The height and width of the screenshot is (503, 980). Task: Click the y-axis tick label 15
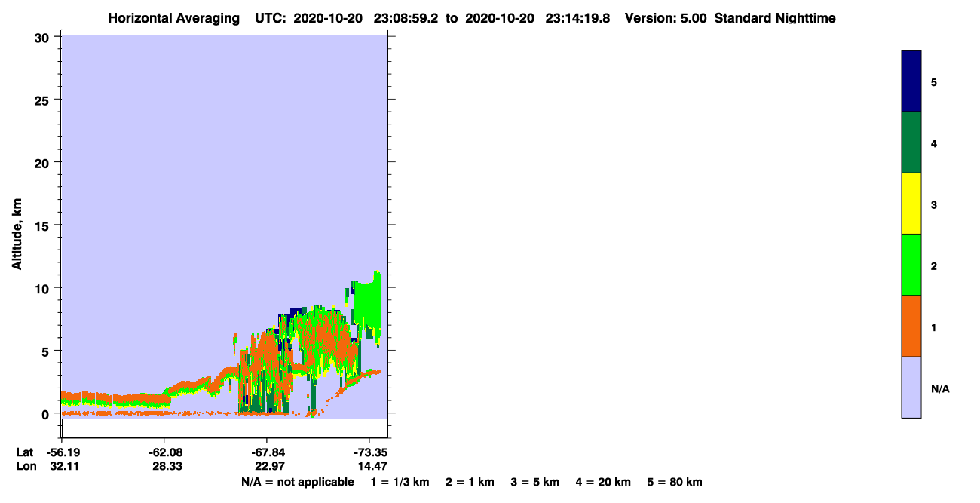pos(43,225)
